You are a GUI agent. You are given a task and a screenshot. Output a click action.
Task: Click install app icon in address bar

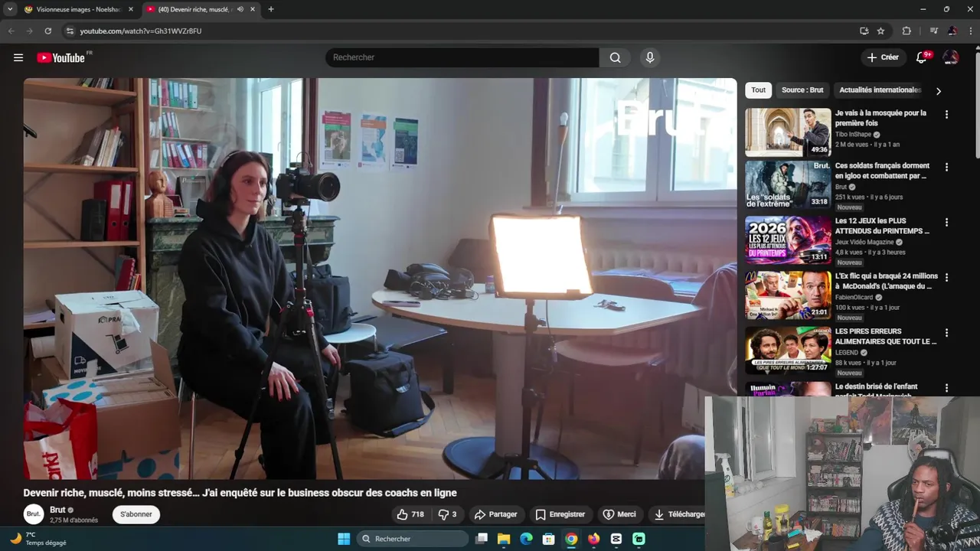tap(864, 31)
